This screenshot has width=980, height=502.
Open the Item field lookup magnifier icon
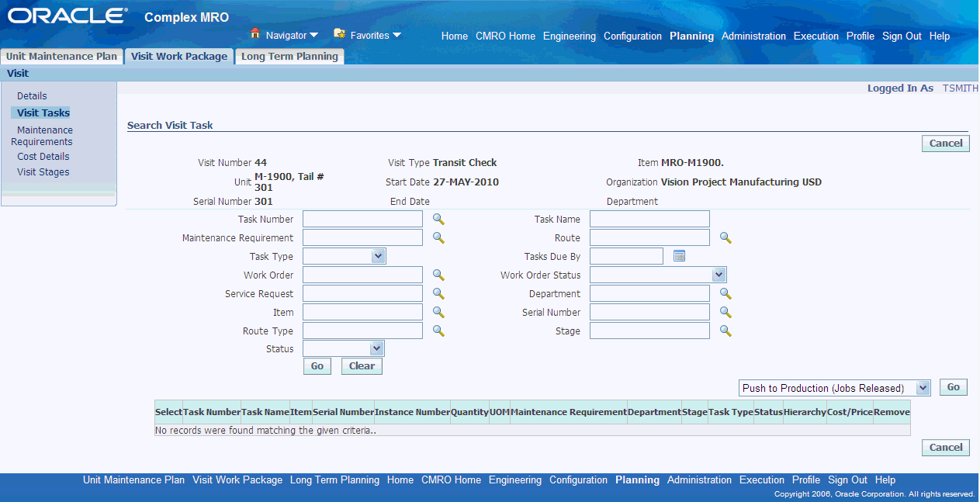click(x=438, y=313)
